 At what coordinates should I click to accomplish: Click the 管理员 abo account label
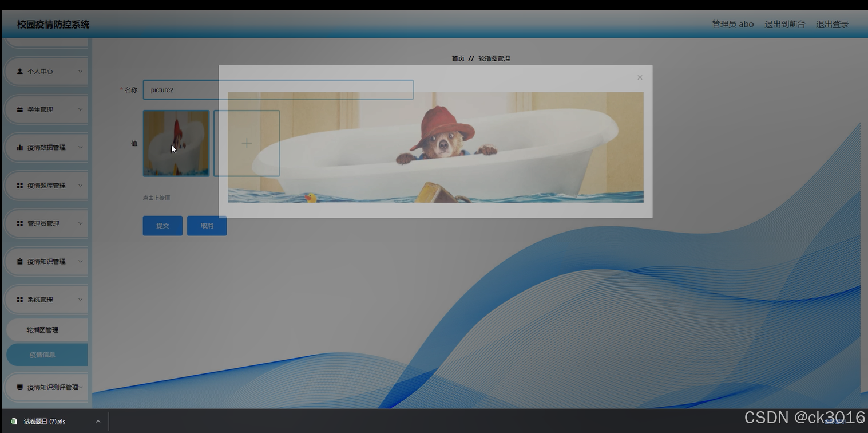coord(732,24)
